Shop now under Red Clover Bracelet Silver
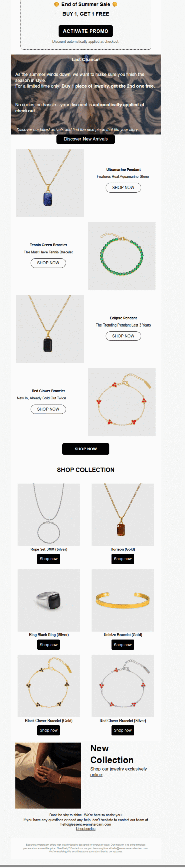185x868 pixels. pos(123,730)
